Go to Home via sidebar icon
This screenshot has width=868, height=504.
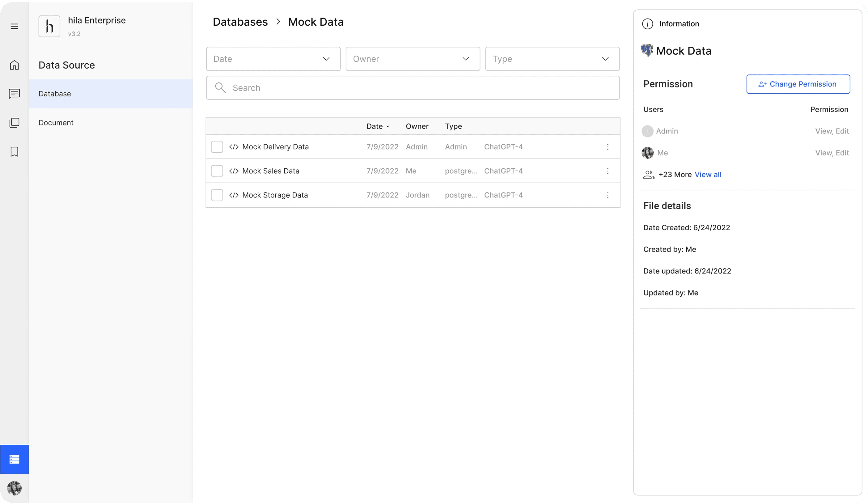click(14, 65)
